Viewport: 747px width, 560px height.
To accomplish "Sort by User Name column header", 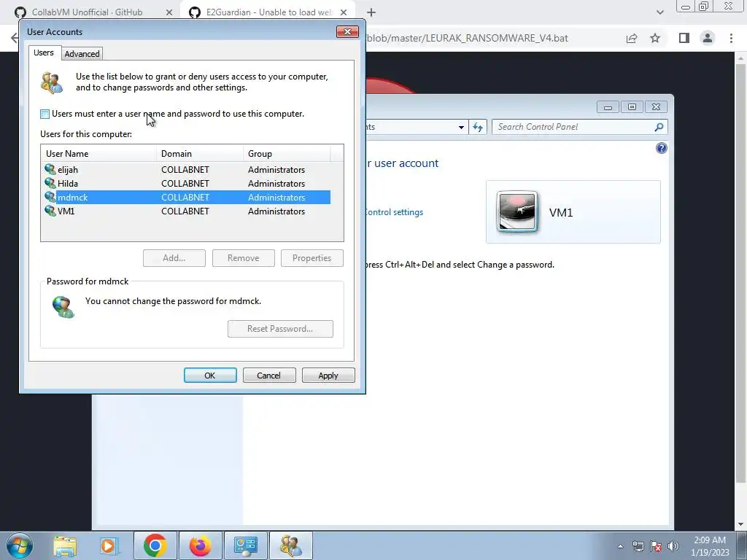I will pyautogui.click(x=98, y=153).
